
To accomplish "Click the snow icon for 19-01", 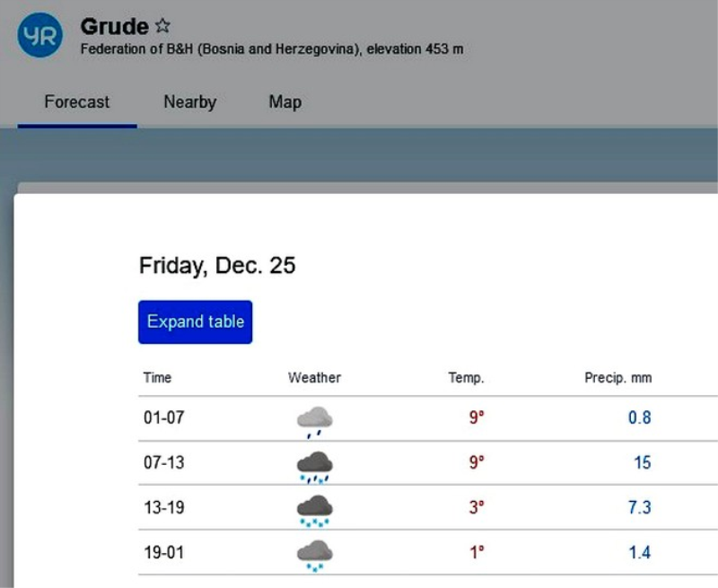I will pos(314,554).
